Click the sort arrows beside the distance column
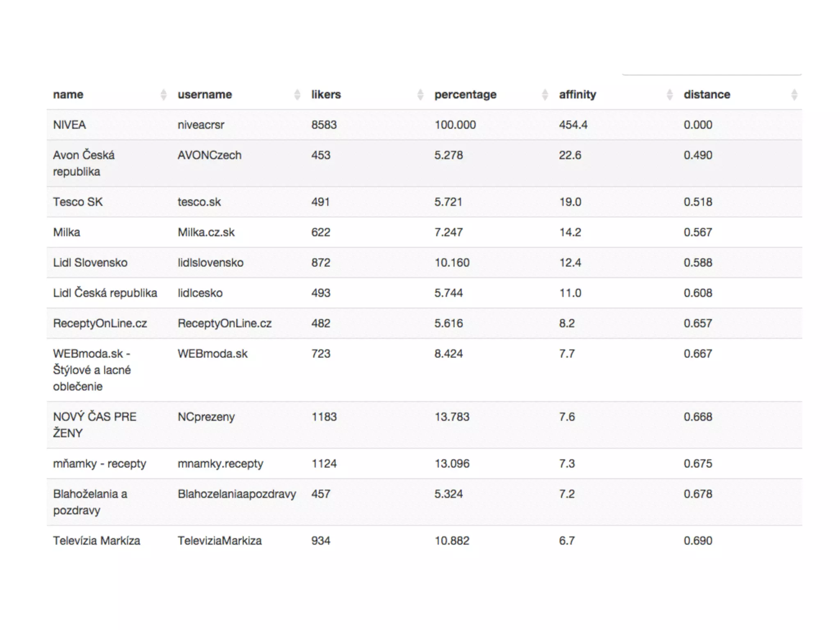 [x=794, y=95]
